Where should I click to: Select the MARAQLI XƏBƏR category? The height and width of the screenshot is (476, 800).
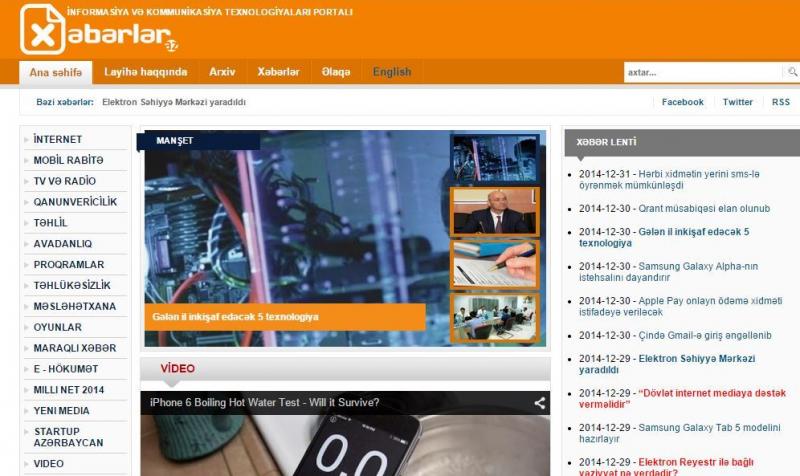click(x=76, y=348)
